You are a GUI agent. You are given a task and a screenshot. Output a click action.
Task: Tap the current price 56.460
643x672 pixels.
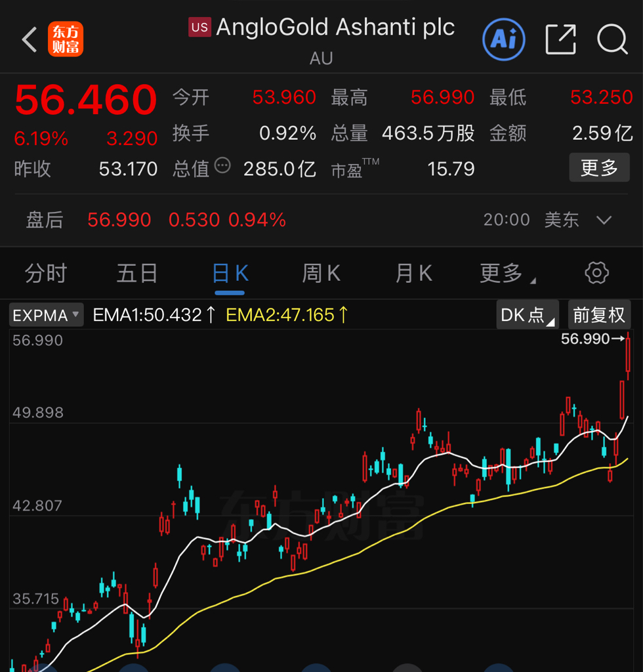[86, 100]
